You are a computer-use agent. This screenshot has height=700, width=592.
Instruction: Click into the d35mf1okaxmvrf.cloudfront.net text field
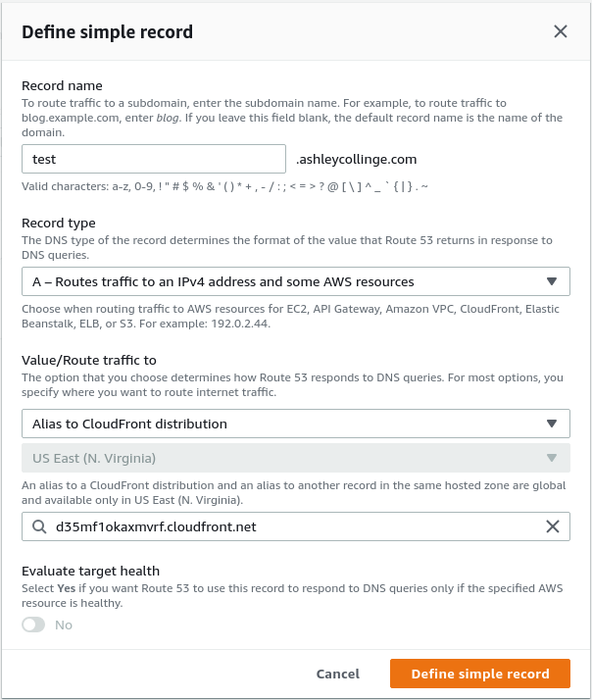coord(294,527)
